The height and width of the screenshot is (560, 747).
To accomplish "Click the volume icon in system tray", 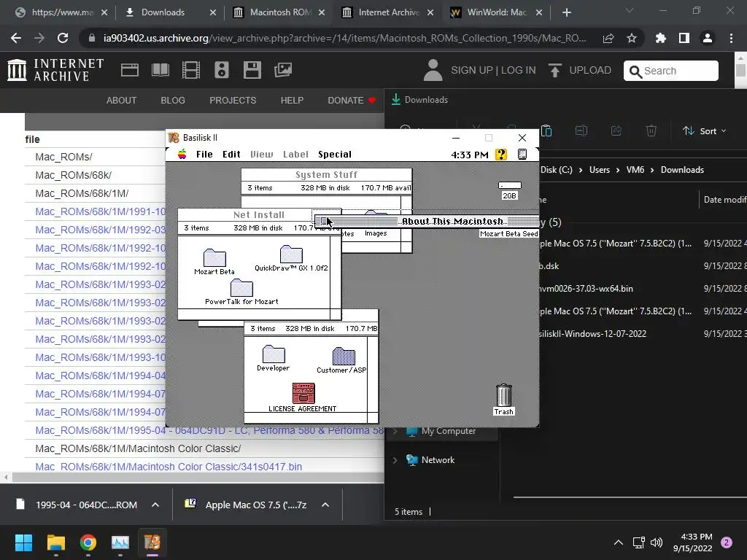I will (657, 542).
